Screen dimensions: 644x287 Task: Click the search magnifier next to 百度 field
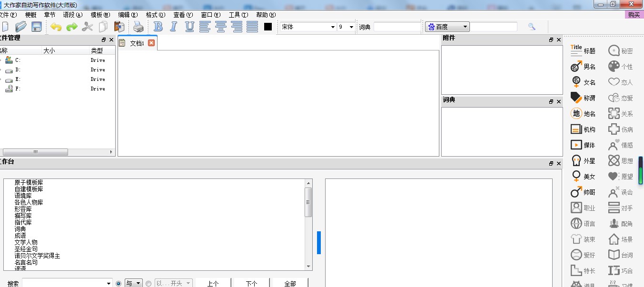click(x=532, y=27)
